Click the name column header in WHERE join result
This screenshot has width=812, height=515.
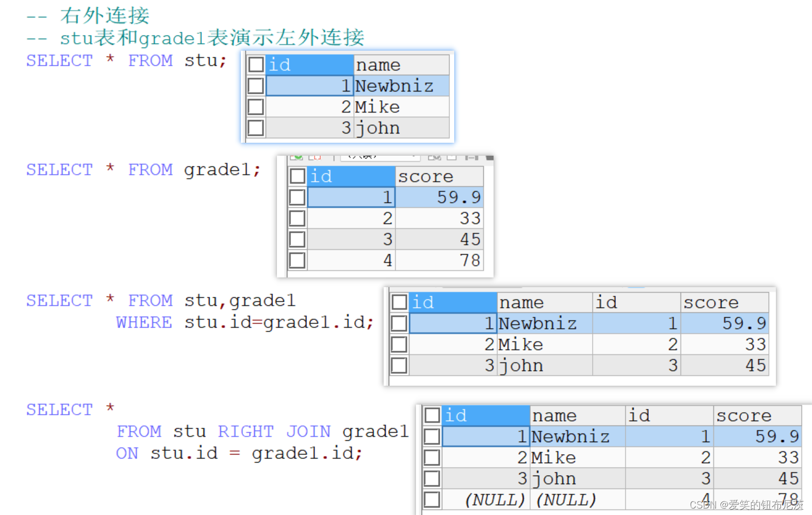(545, 302)
